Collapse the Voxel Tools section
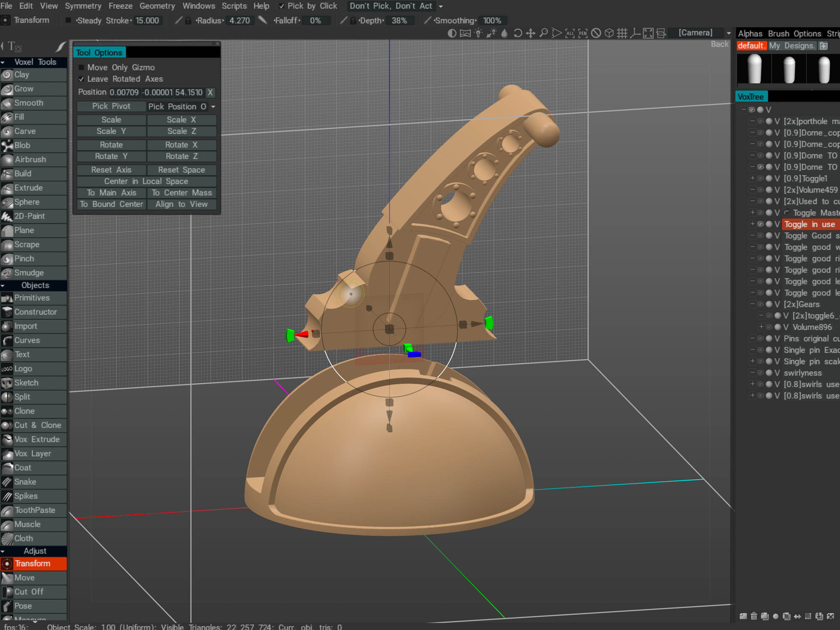 click(3, 62)
